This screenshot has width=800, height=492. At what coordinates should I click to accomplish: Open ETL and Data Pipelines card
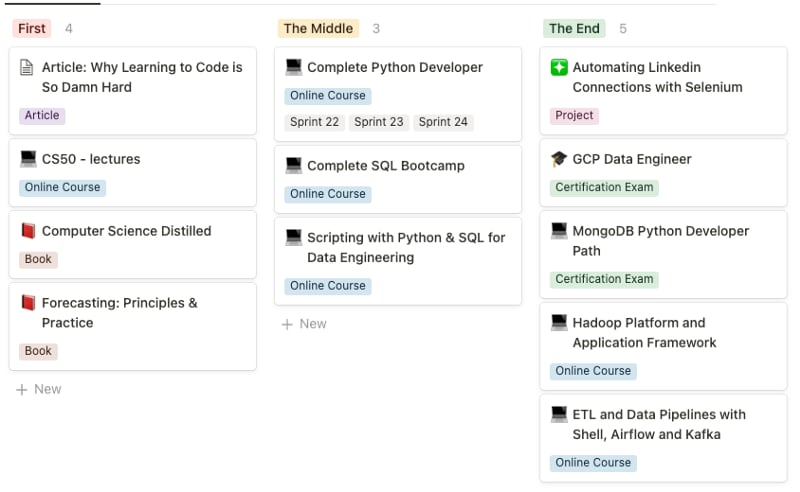coord(659,424)
